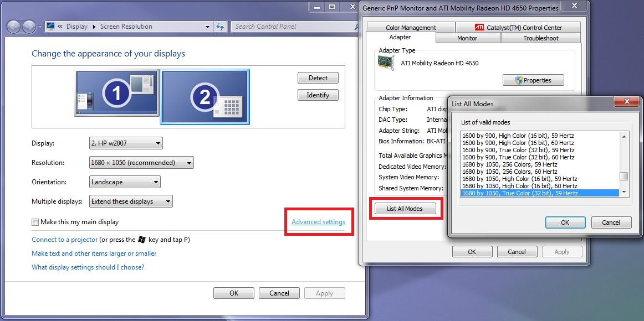Enable Make this my main display
The width and height of the screenshot is (644, 321).
coord(35,222)
